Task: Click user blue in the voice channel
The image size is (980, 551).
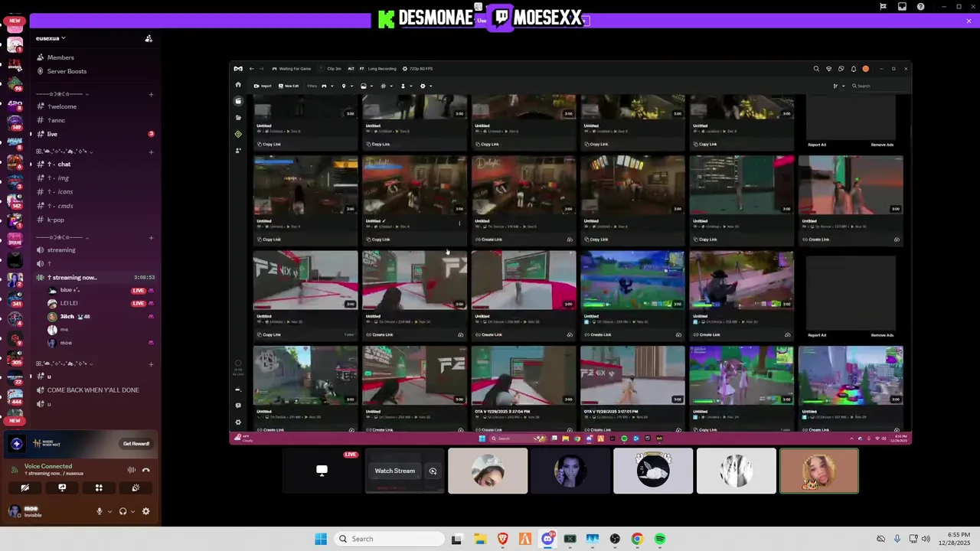Action: (x=69, y=290)
